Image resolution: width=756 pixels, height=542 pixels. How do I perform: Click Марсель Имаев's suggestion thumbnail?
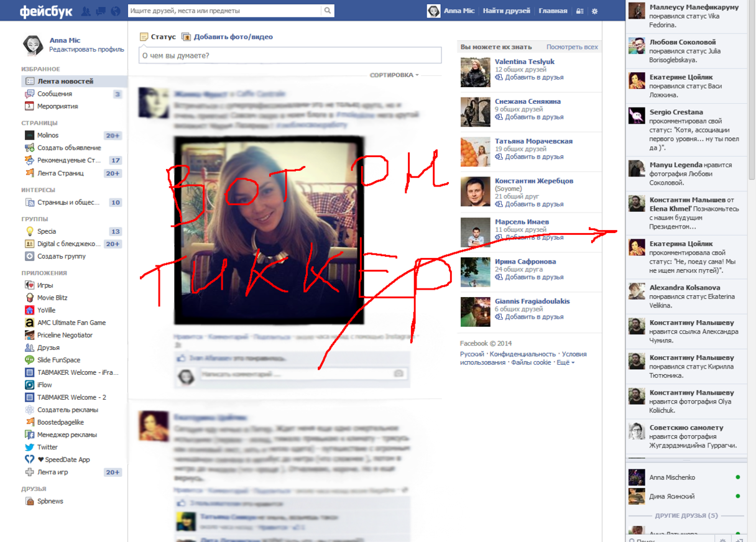click(476, 232)
